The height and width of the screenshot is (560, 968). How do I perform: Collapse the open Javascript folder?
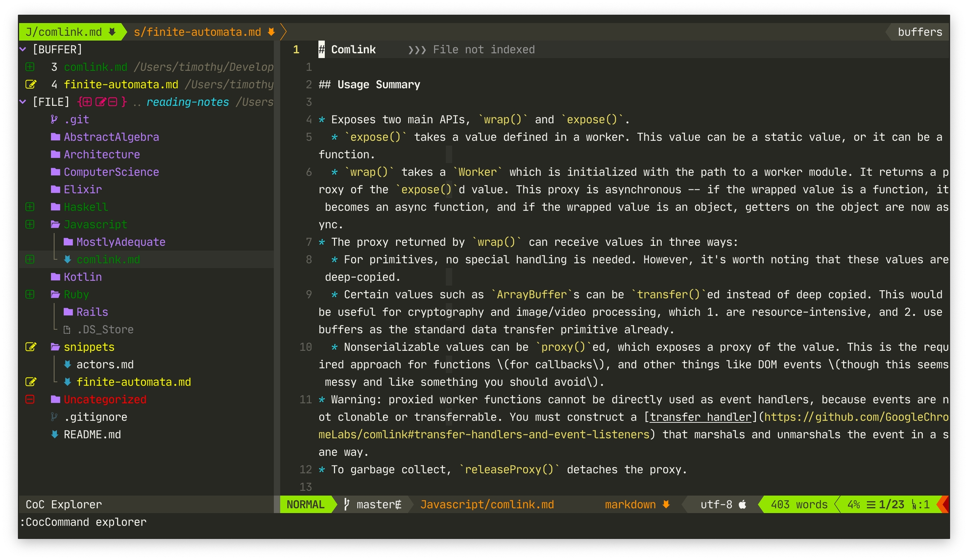tap(55, 225)
